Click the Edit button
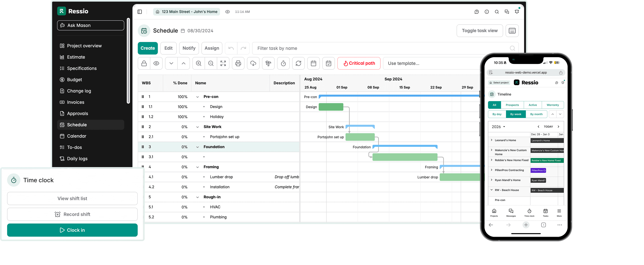The height and width of the screenshot is (265, 644). 168,48
